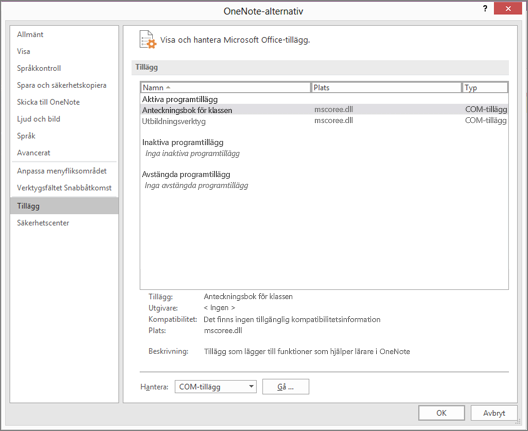Image resolution: width=528 pixels, height=431 pixels.
Task: Click the Avbryt button
Action: point(494,413)
